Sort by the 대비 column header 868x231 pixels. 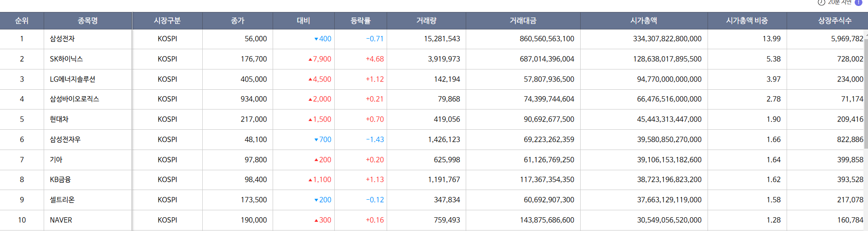pos(303,21)
